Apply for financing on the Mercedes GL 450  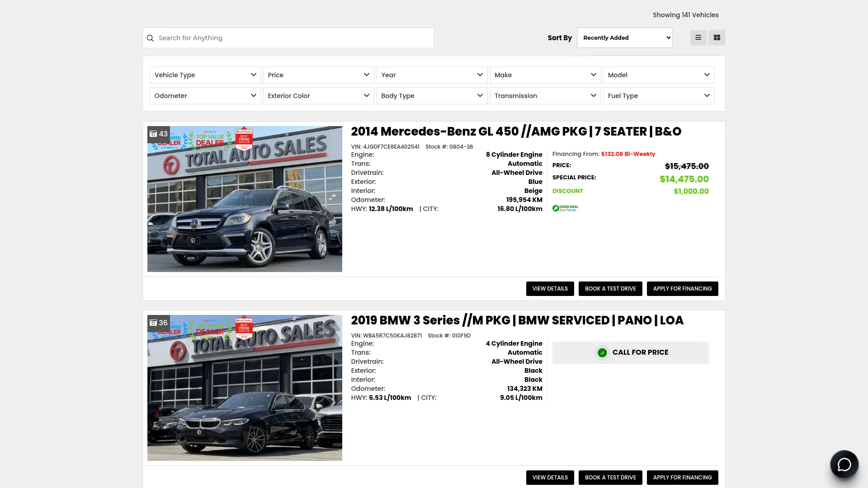tap(682, 289)
